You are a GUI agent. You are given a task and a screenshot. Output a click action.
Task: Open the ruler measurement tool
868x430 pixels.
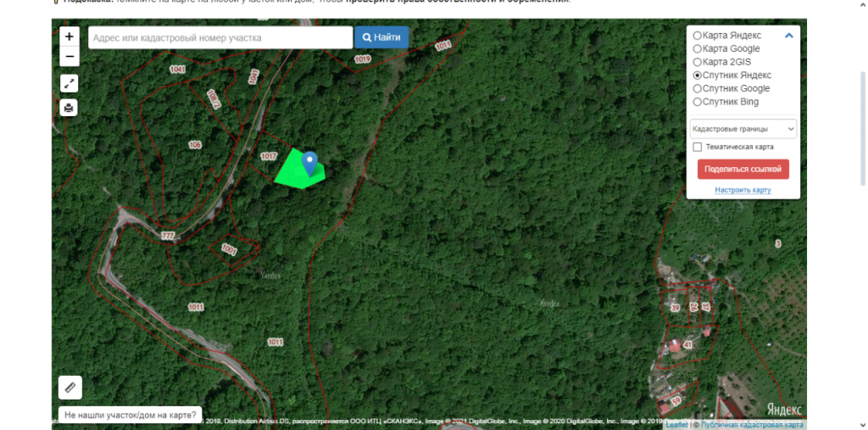[x=70, y=388]
